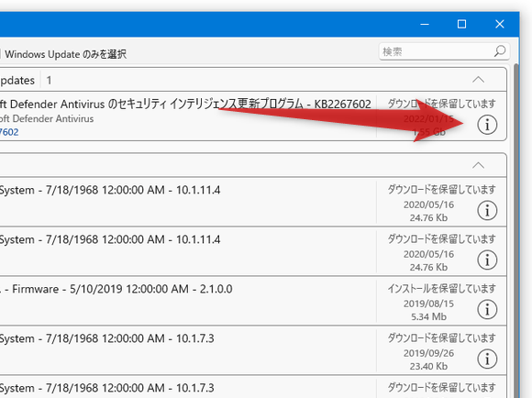532x398 pixels.
Task: Show info for the second System 10.1.11.4 row
Action: click(x=487, y=260)
